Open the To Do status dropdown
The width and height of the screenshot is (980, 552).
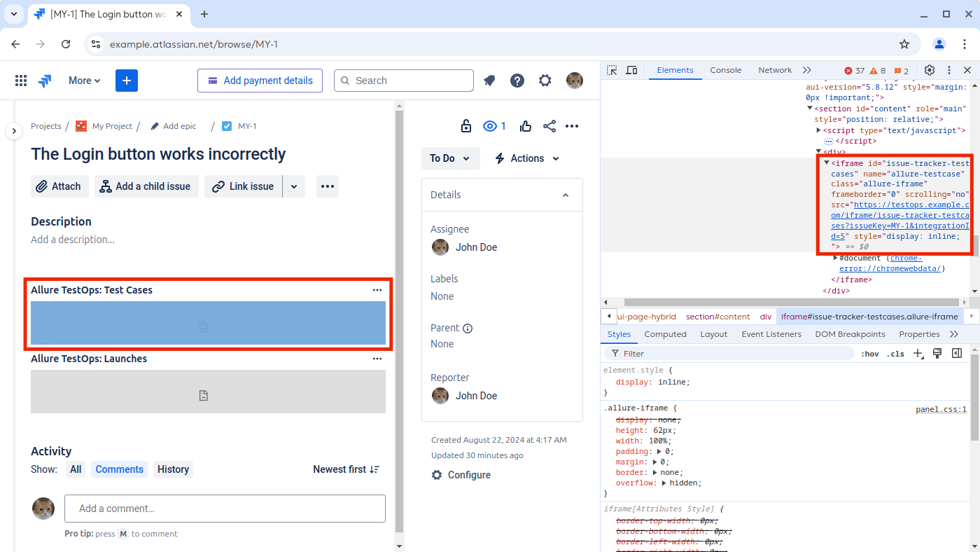tap(450, 158)
